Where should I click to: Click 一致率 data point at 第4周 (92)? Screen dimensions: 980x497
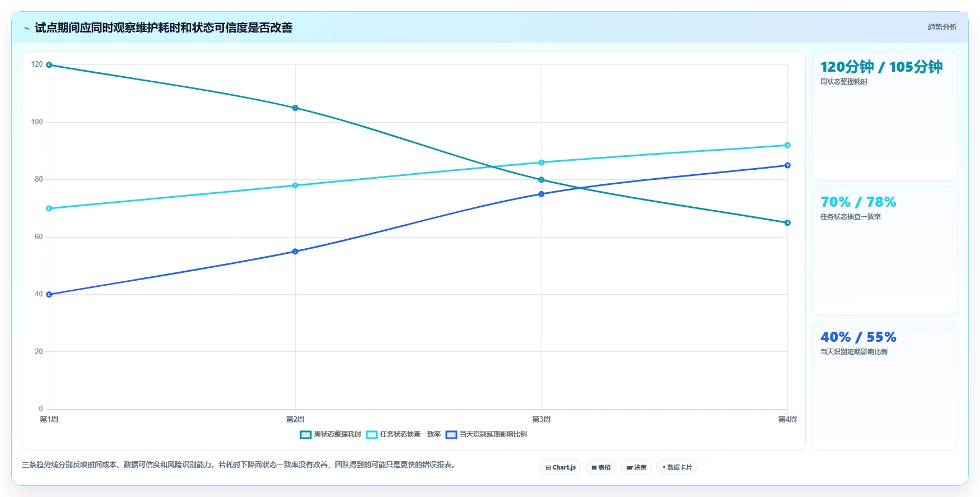click(x=787, y=145)
